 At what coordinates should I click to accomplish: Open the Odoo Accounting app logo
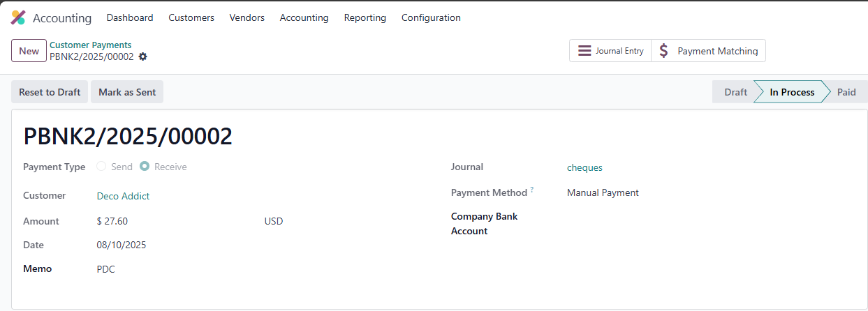click(19, 17)
